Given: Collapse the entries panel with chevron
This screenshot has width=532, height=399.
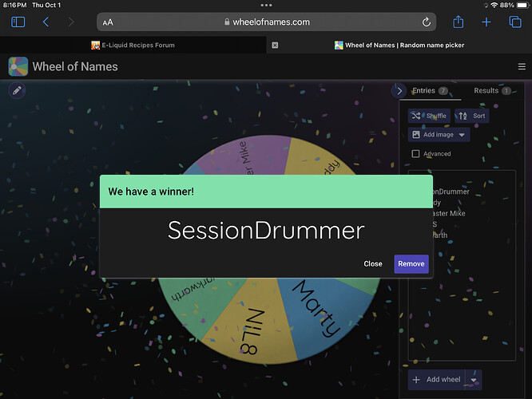Looking at the screenshot, I should pos(399,91).
